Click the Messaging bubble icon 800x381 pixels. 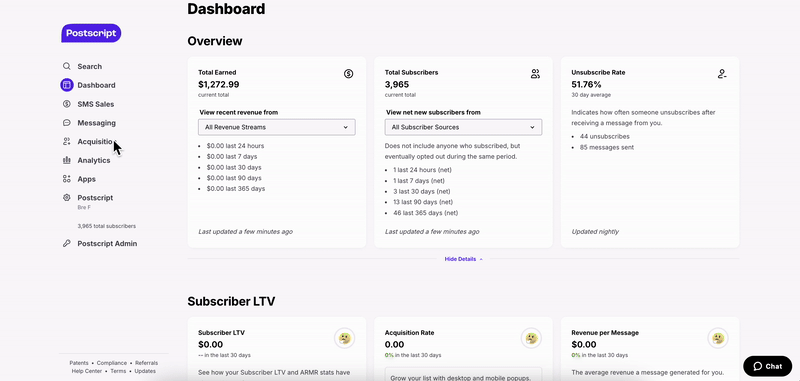[67, 123]
